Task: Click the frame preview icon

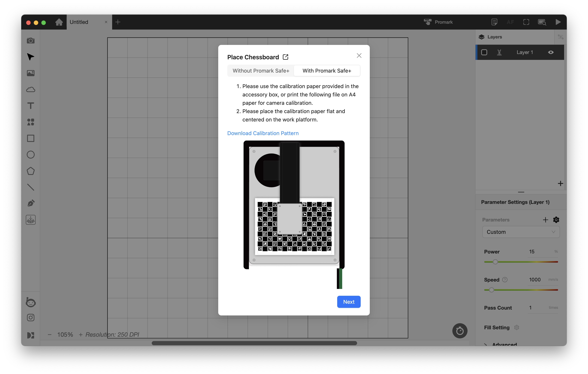Action: [x=526, y=22]
